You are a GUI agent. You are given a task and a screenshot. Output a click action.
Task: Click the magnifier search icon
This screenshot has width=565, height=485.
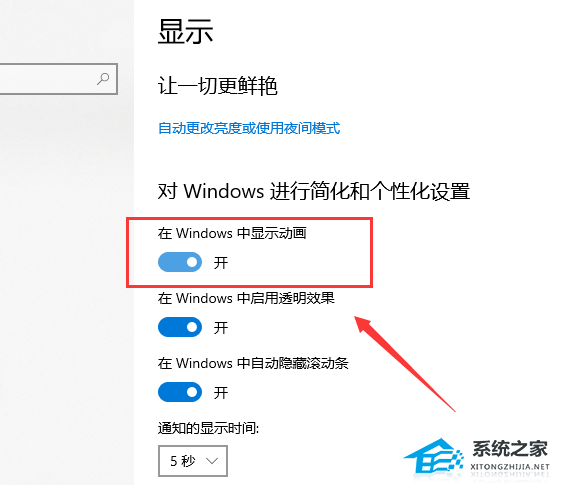103,79
